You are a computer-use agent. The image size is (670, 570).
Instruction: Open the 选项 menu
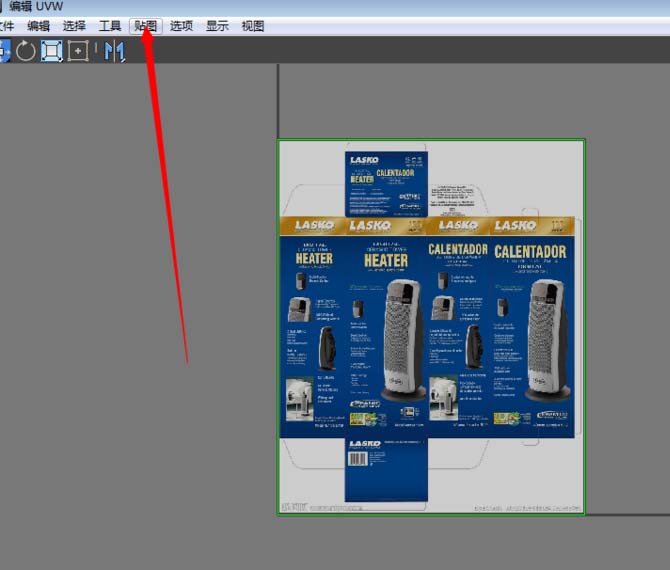[182, 26]
